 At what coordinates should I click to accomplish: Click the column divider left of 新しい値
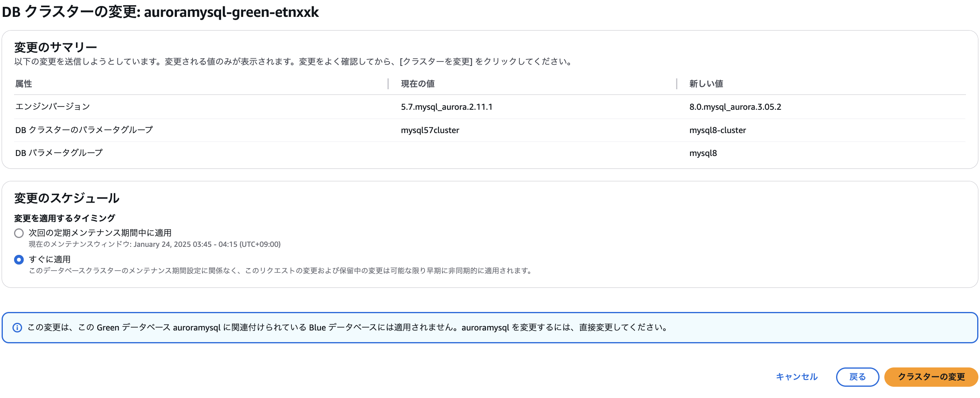(677, 84)
